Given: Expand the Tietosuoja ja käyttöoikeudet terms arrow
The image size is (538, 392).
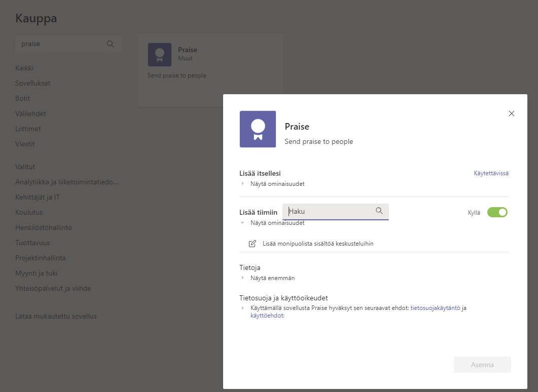Looking at the screenshot, I should [243, 308].
